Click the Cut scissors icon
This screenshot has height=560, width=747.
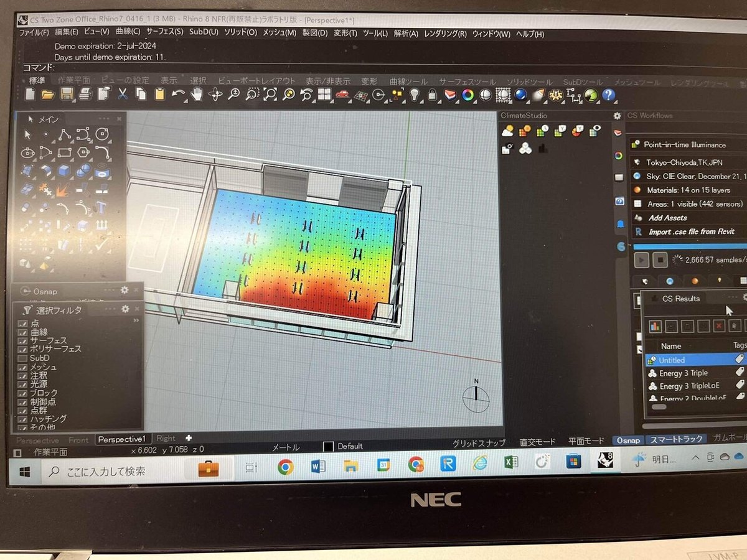123,94
